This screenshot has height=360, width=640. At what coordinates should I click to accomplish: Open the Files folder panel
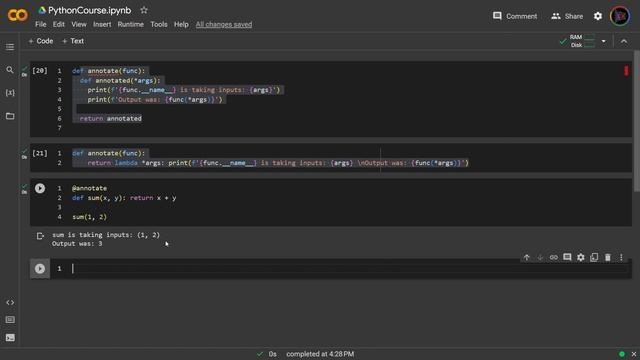(10, 116)
